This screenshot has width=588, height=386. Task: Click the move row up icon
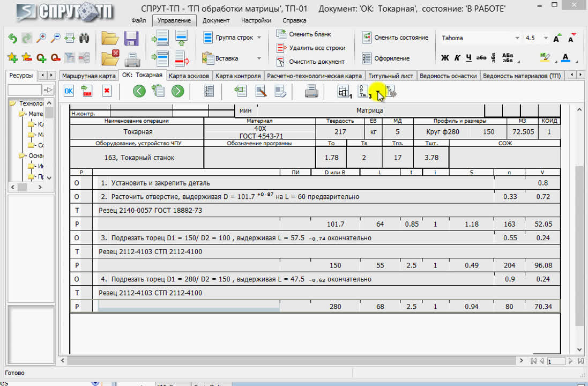tap(182, 38)
